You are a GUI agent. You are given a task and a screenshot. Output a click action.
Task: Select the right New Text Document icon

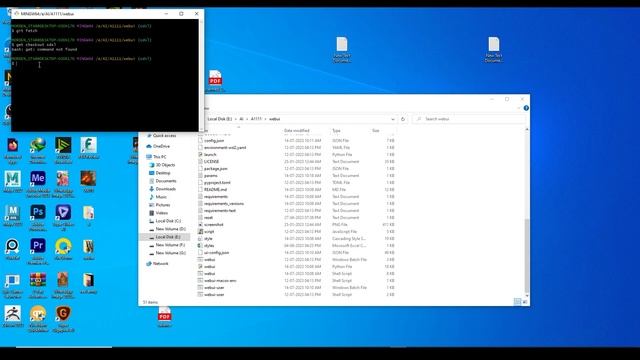point(494,44)
